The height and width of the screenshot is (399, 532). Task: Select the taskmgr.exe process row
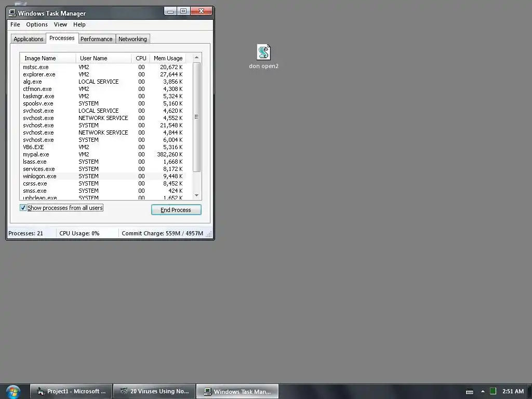click(103, 96)
